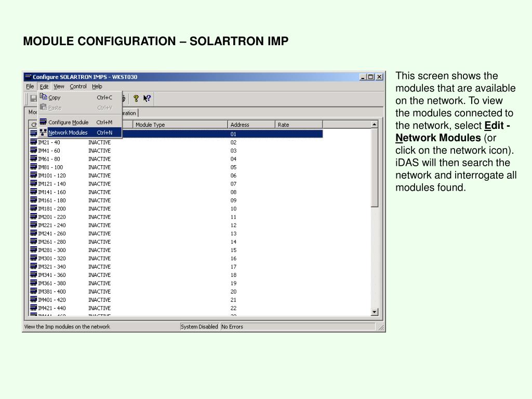Click the module icon beside IM301 - 320
Viewport: 532px width, 399px height.
pyautogui.click(x=33, y=258)
